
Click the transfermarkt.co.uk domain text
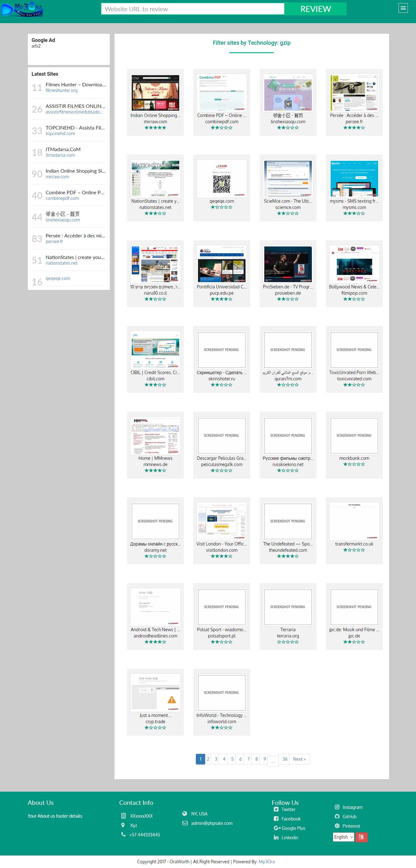(x=354, y=544)
